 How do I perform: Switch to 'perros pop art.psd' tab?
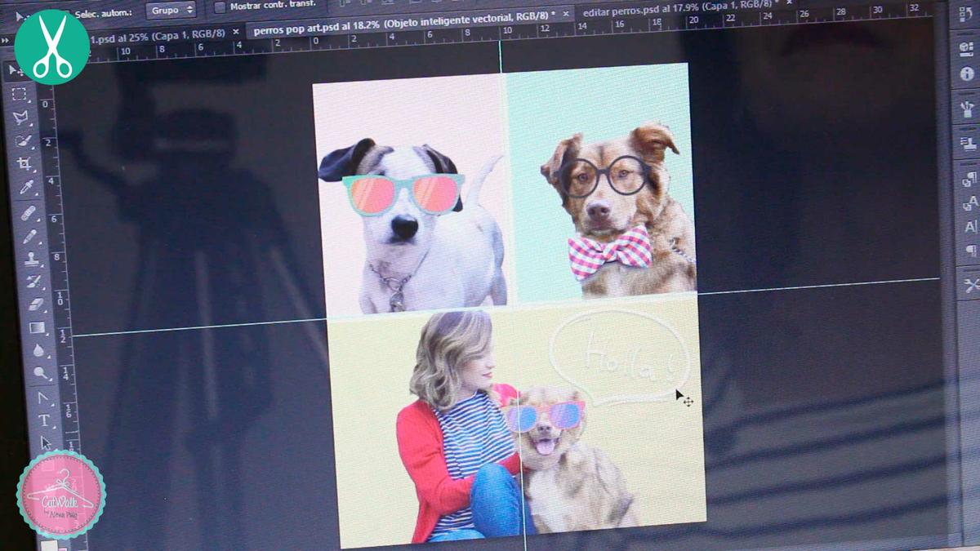coord(400,31)
